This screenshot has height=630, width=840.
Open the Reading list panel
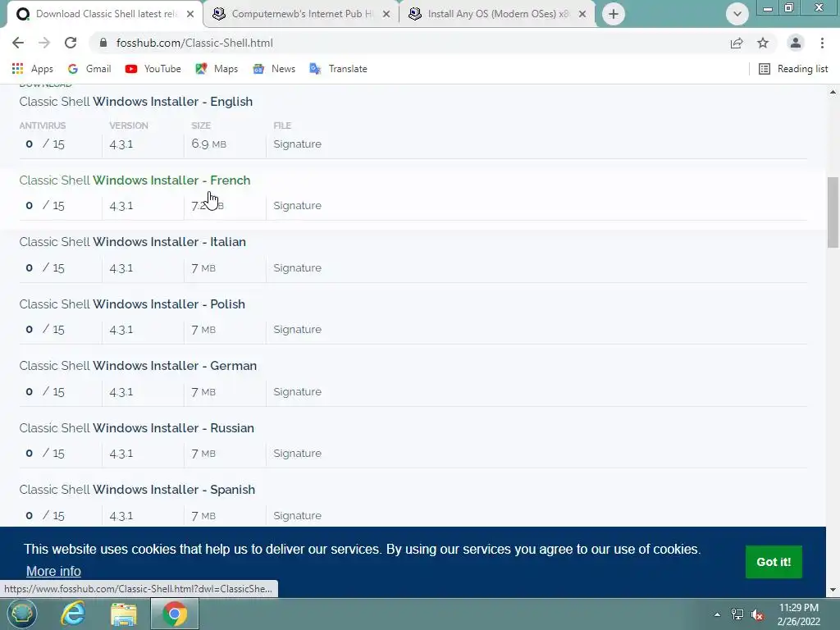(794, 69)
